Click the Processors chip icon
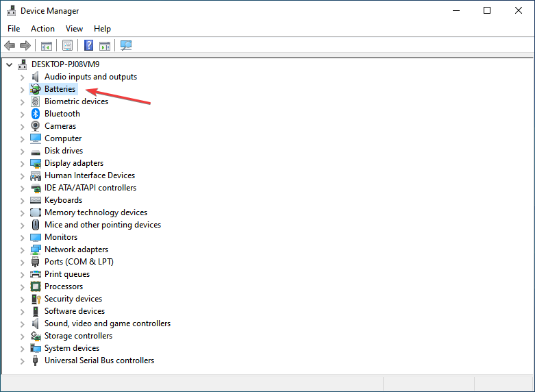This screenshot has height=392, width=535. pos(36,286)
